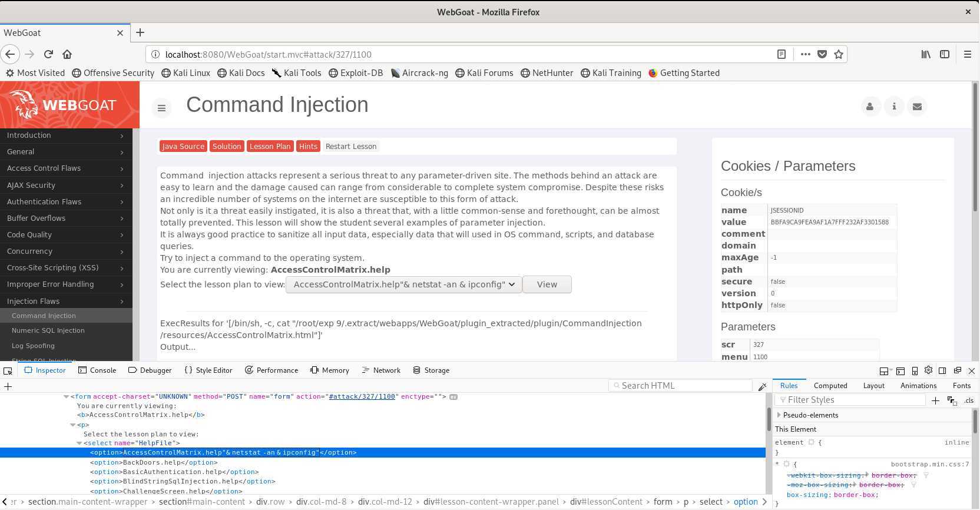
Task: Save the page to Pocket
Action: tap(822, 54)
